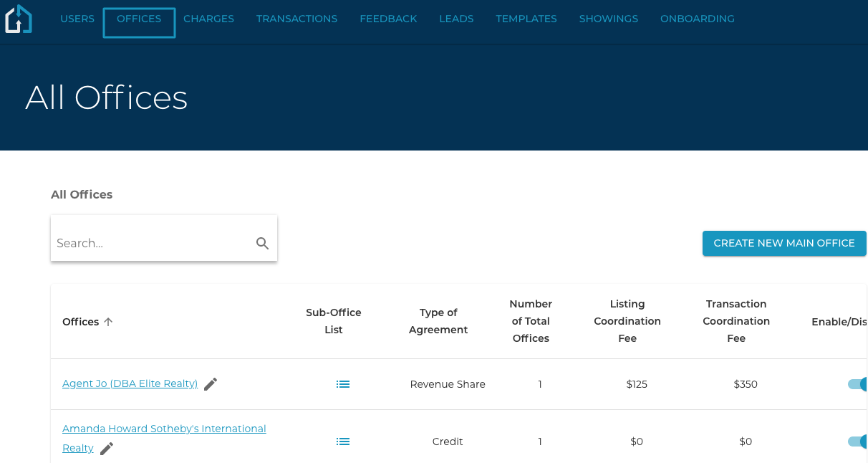Navigate to the Showings tab
This screenshot has height=463, width=868.
click(609, 19)
